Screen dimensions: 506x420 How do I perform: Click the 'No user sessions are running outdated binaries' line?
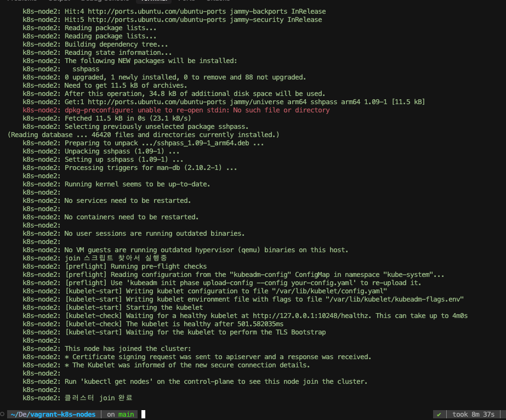tap(134, 234)
